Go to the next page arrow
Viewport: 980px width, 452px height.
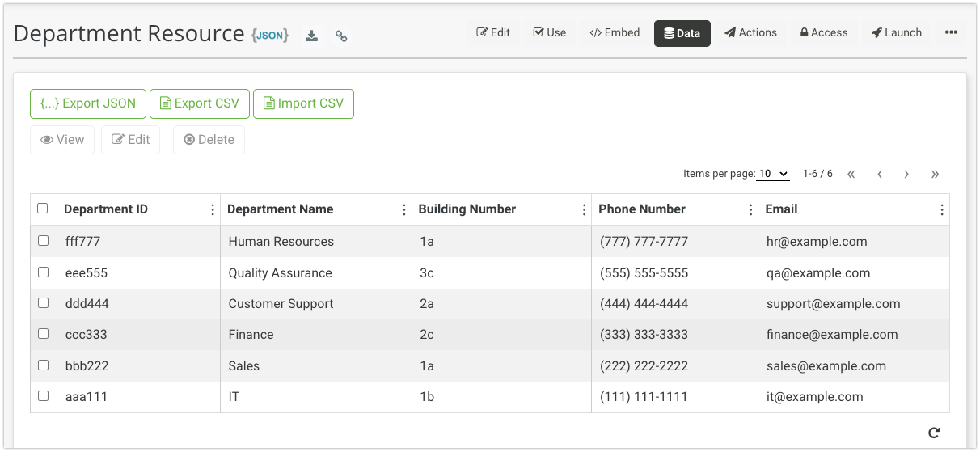coord(906,174)
